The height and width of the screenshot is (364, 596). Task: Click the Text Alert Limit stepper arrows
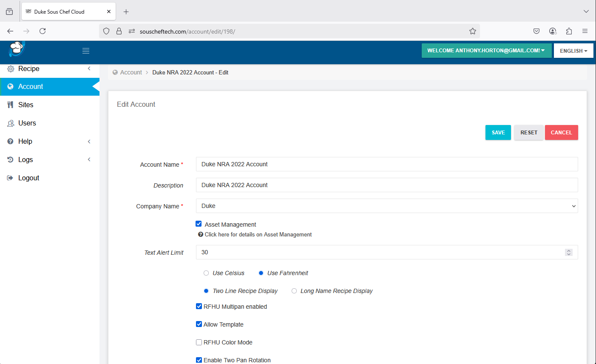coord(569,252)
